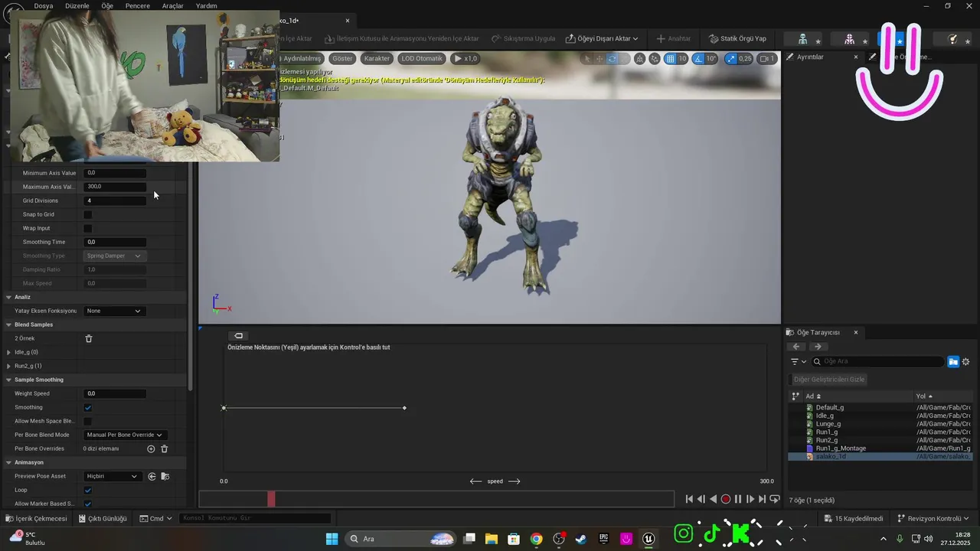980x551 pixels.
Task: Click the select mode cursor icon in viewport
Action: pyautogui.click(x=588, y=58)
